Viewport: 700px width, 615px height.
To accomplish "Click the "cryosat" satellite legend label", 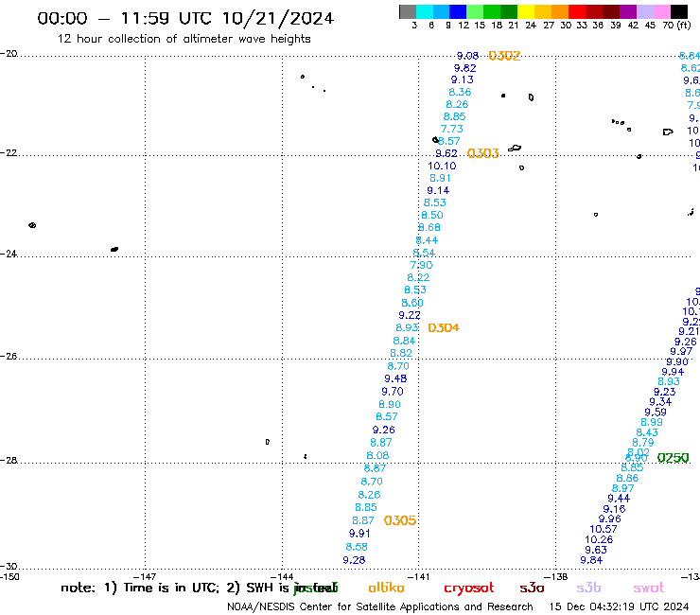I will tap(469, 589).
